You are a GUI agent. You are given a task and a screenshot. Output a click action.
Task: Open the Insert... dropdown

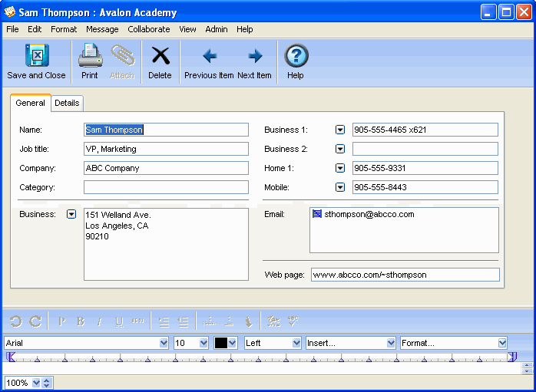coord(350,343)
